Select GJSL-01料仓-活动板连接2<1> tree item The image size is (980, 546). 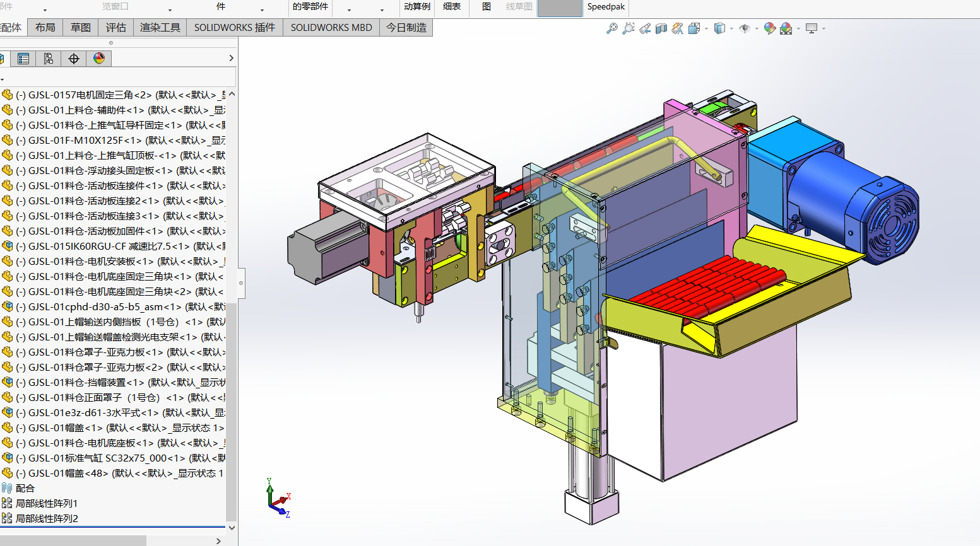click(x=114, y=200)
